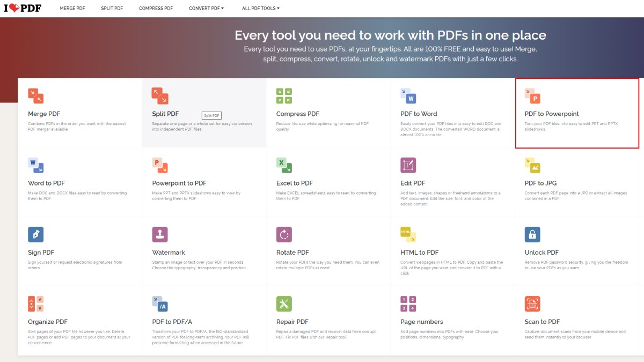Open SPLIT PDF from the navigation bar

click(x=112, y=9)
